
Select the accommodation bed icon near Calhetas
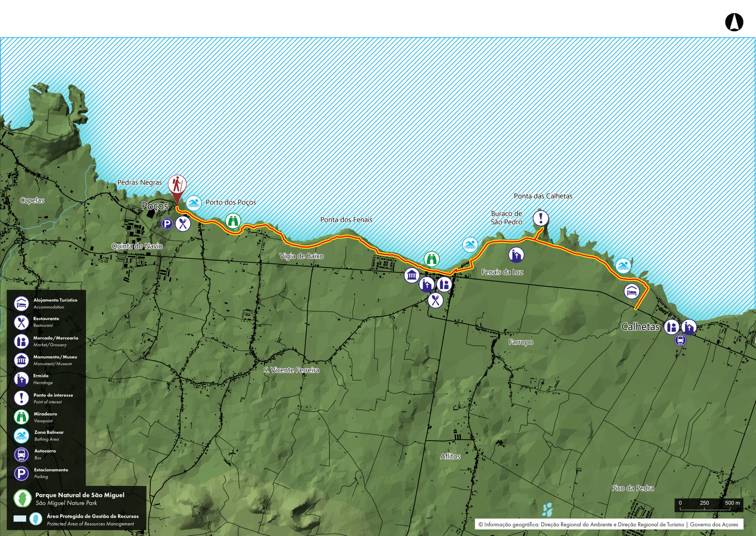point(632,291)
